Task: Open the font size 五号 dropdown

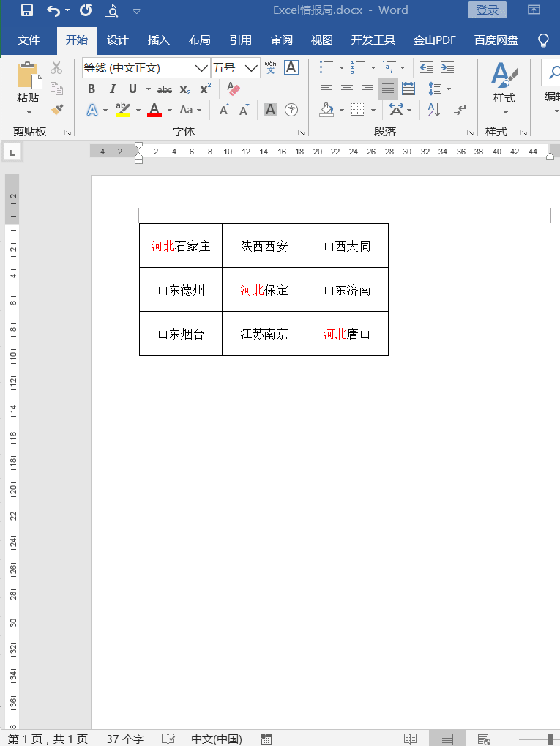Action: tap(251, 68)
